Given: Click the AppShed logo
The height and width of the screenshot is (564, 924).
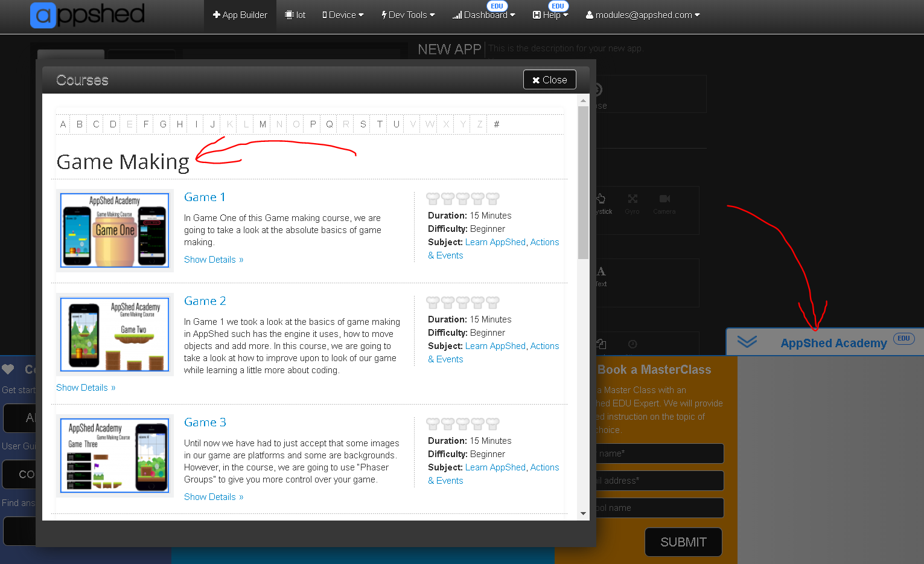Looking at the screenshot, I should pyautogui.click(x=88, y=15).
